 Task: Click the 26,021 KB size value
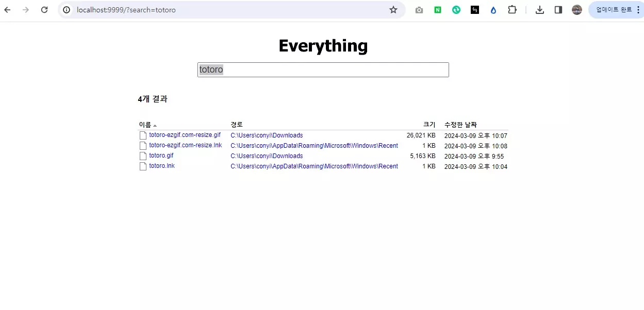[421, 135]
